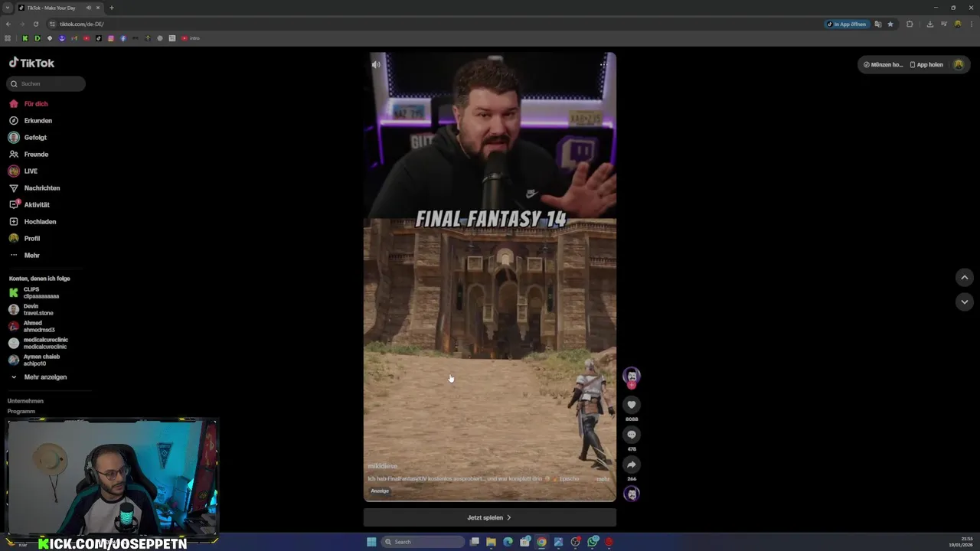Go to the previous video with up arrow
980x551 pixels.
tap(964, 277)
